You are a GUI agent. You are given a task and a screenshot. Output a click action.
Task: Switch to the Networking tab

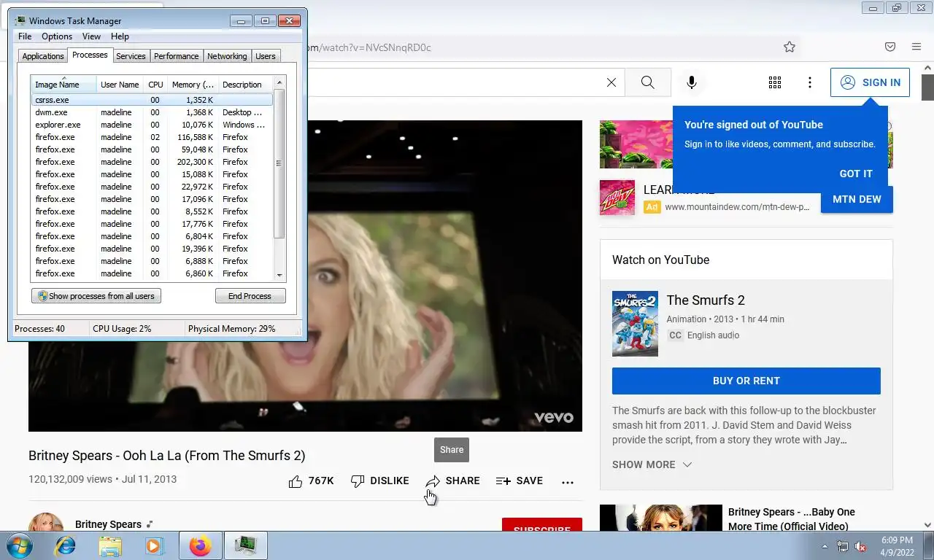(227, 56)
